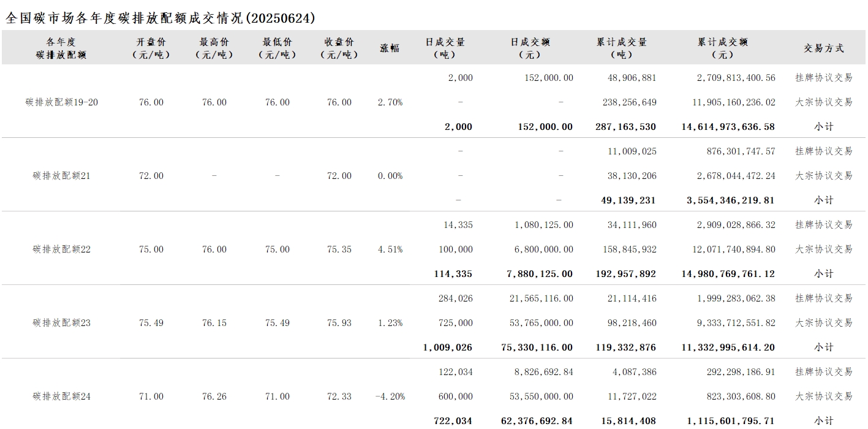Click the table title dated 20250624
This screenshot has width=868, height=429.
pos(160,18)
